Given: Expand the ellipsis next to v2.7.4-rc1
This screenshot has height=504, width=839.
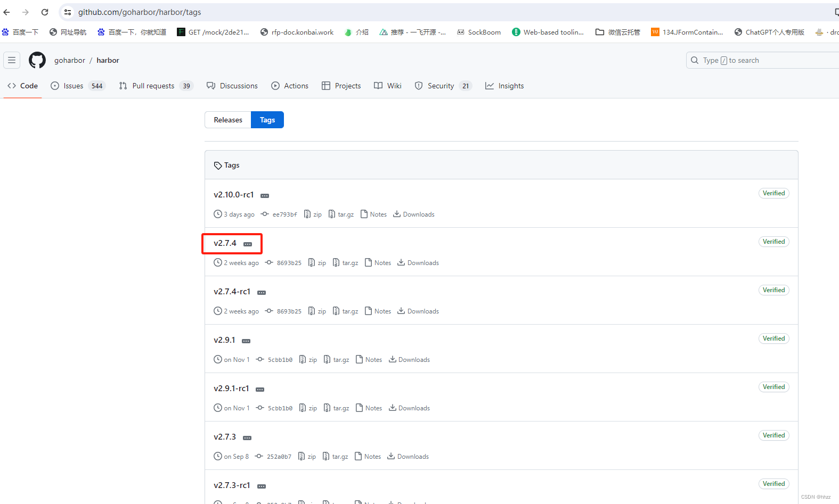Looking at the screenshot, I should pyautogui.click(x=262, y=293).
